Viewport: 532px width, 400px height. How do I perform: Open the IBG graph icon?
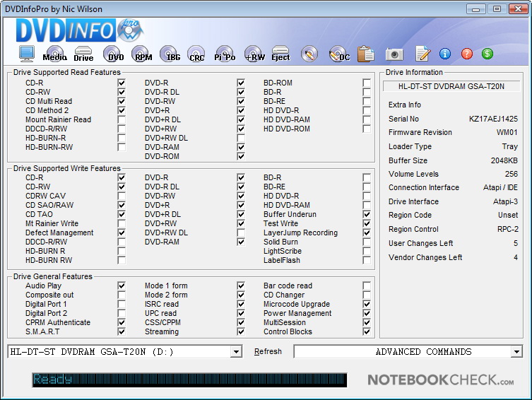tap(170, 54)
